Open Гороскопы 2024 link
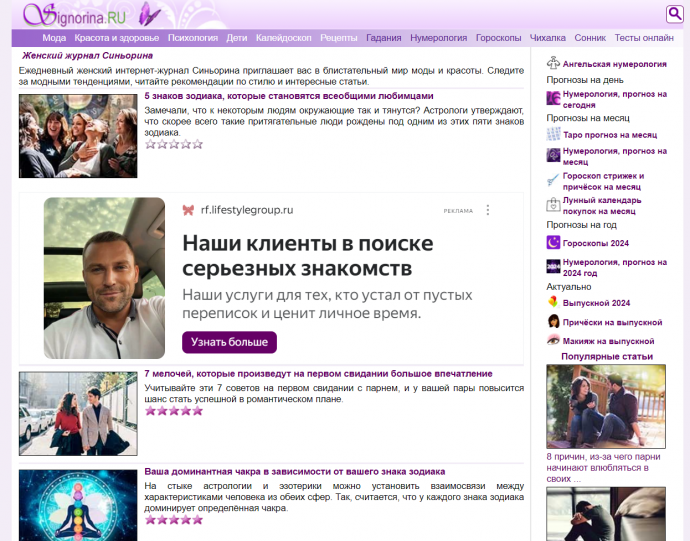The height and width of the screenshot is (541, 690). [x=596, y=243]
